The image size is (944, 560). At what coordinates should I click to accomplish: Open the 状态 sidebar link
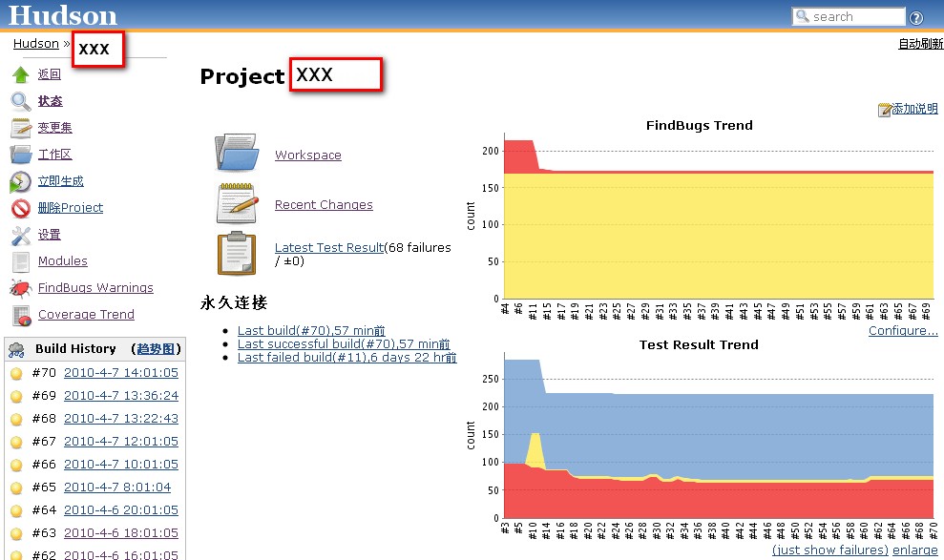tap(50, 101)
